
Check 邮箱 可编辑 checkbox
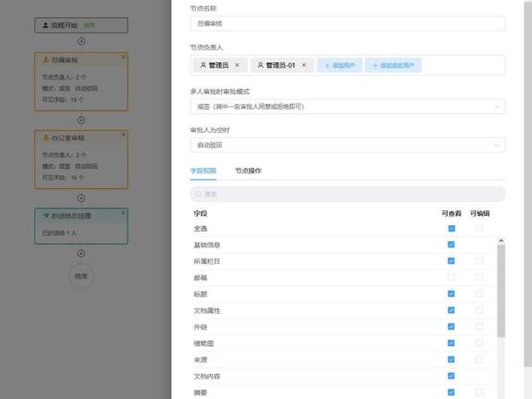coord(479,277)
